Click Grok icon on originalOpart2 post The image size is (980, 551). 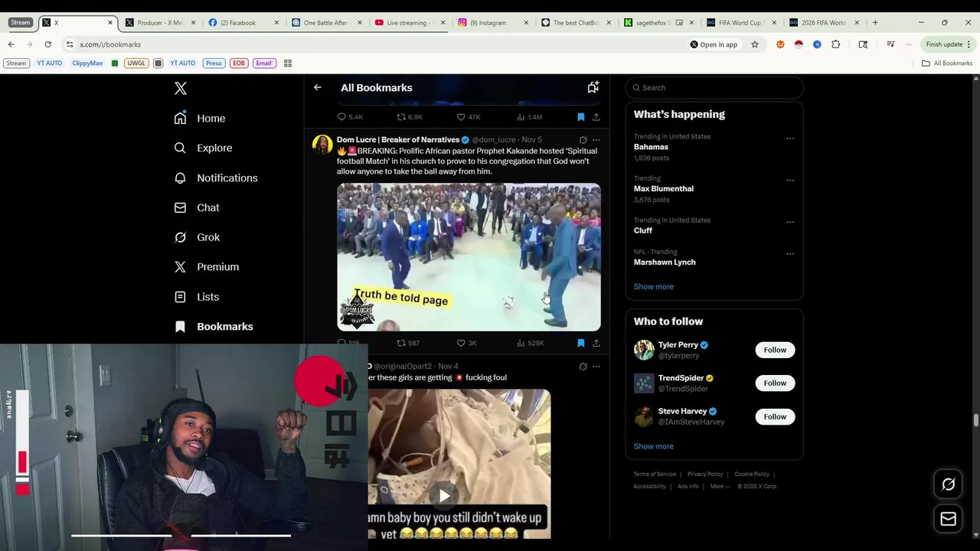pyautogui.click(x=583, y=367)
